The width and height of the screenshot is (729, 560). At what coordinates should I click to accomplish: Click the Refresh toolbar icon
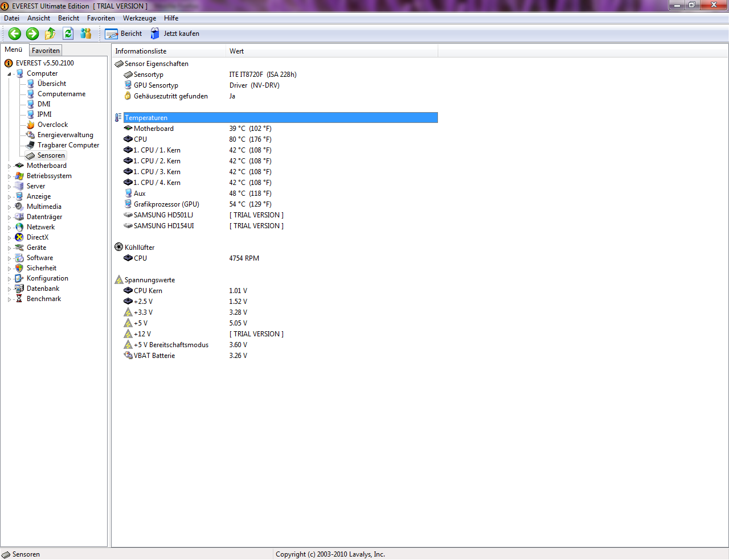click(68, 34)
